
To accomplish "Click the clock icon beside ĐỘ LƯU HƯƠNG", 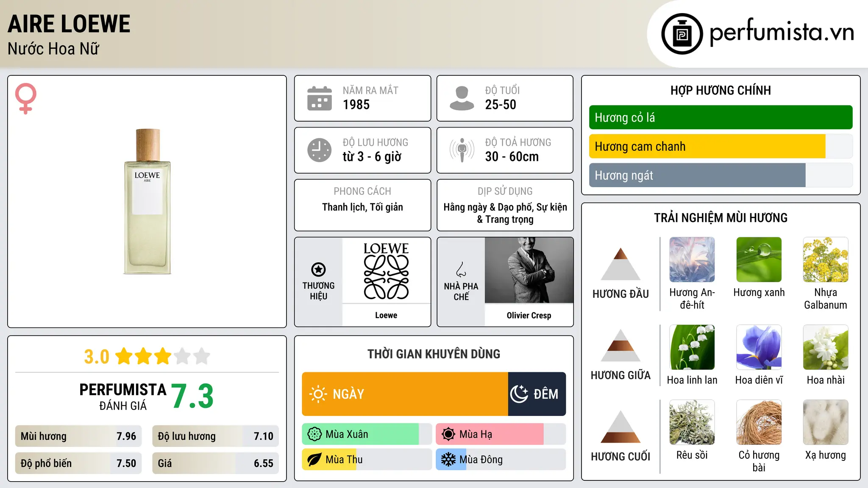I will tap(320, 150).
